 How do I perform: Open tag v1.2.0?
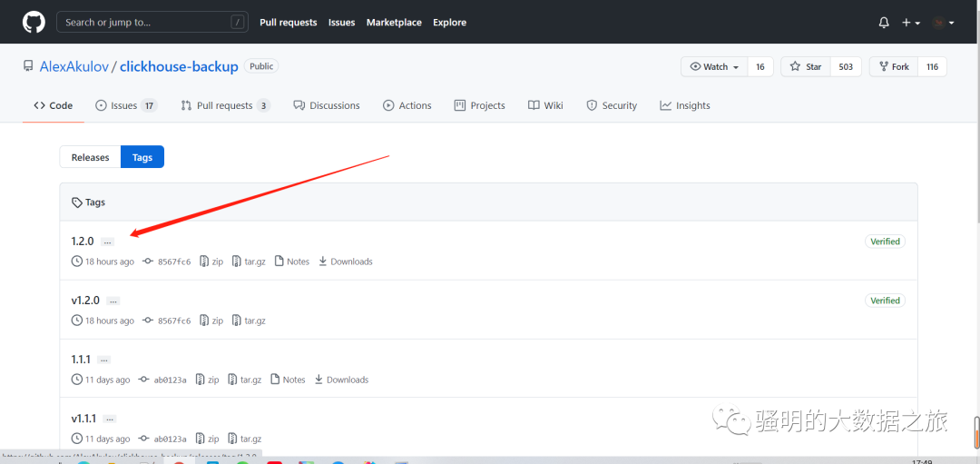click(x=85, y=301)
